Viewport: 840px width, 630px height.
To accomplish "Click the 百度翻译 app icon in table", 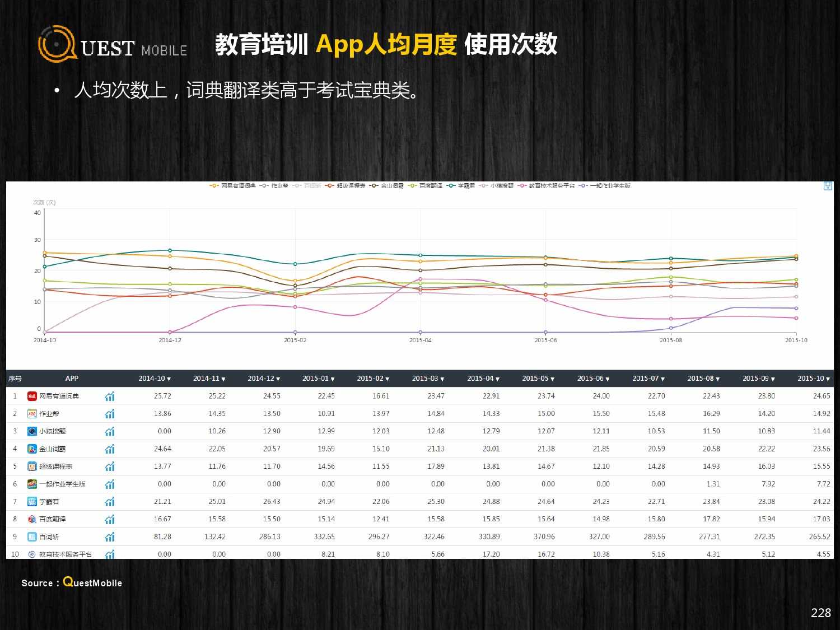I will point(32,519).
